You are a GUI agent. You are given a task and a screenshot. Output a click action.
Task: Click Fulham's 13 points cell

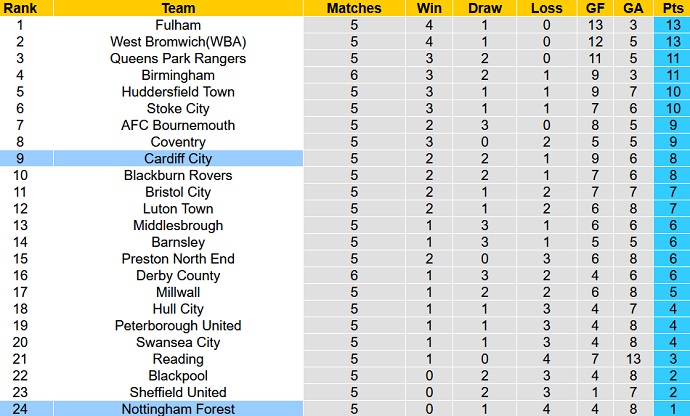click(672, 25)
